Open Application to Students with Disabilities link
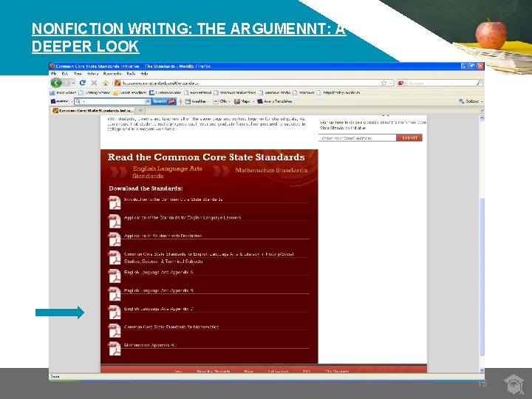 pos(163,236)
